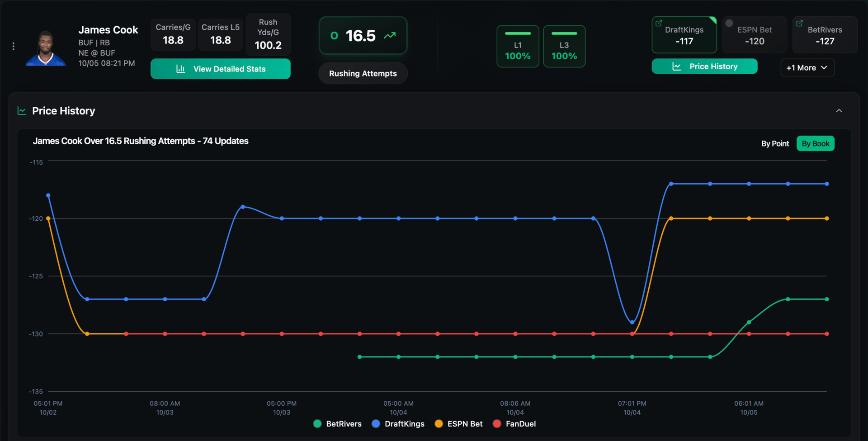Click the NE @ BUF matchup text
Screen dimensions: 868x441
pos(97,53)
